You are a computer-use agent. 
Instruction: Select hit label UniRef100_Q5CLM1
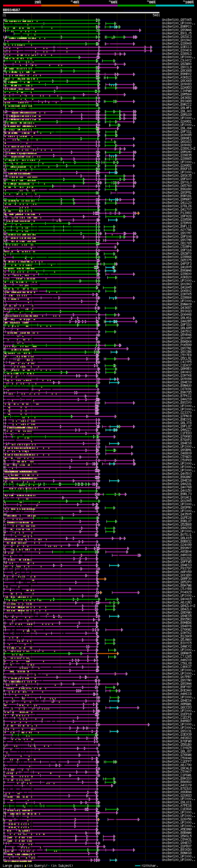(x=177, y=358)
